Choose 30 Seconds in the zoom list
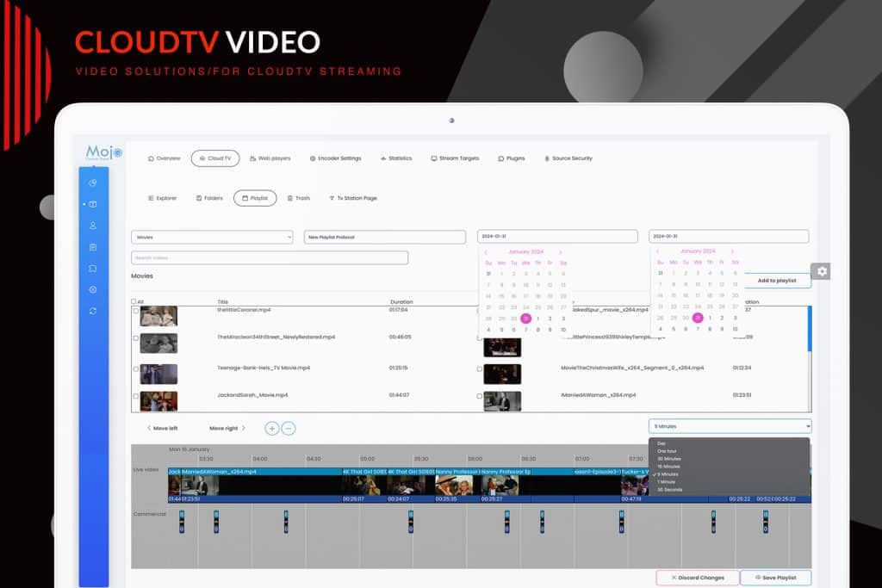The width and height of the screenshot is (882, 588). pos(669,490)
